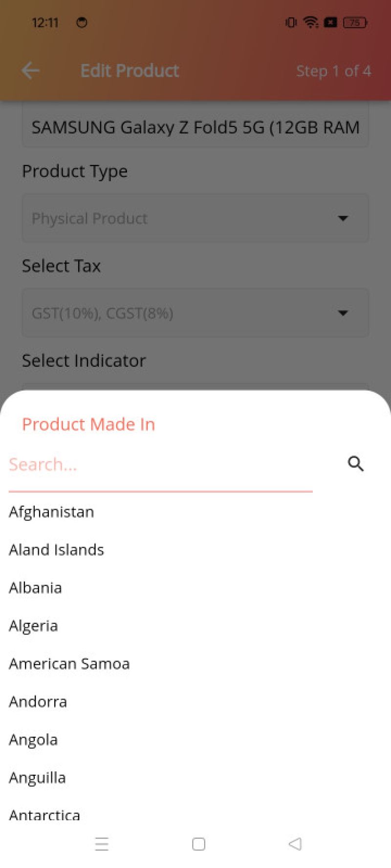The image size is (391, 868).
Task: Tap the Android home square icon
Action: 198,844
